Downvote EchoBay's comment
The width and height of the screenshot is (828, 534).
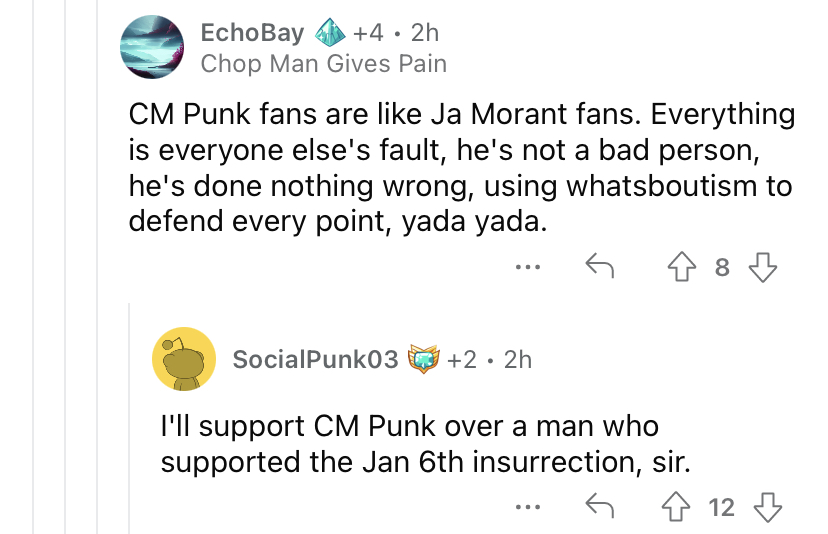tap(763, 267)
